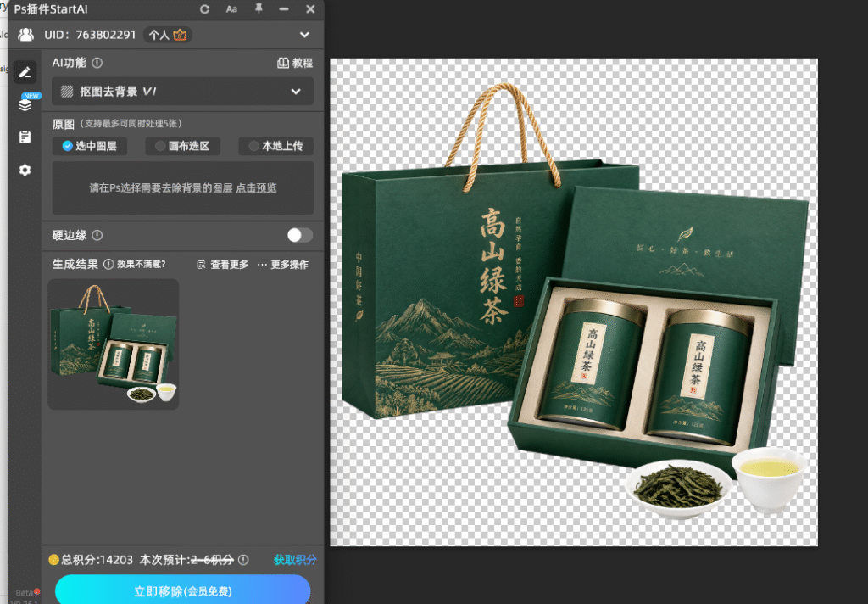Open the settings gear in sidebar

(25, 171)
